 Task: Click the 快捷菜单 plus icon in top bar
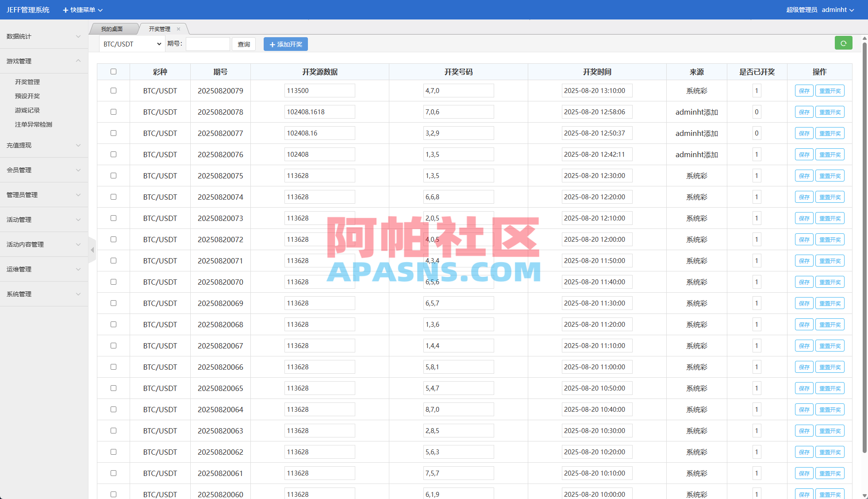[x=65, y=10]
